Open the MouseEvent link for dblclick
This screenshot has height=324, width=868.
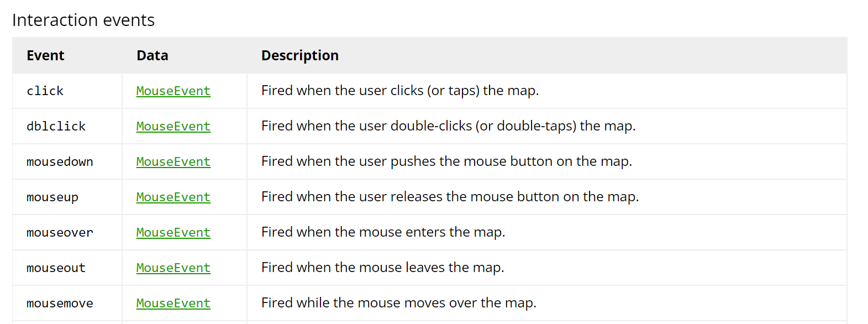pos(173,126)
